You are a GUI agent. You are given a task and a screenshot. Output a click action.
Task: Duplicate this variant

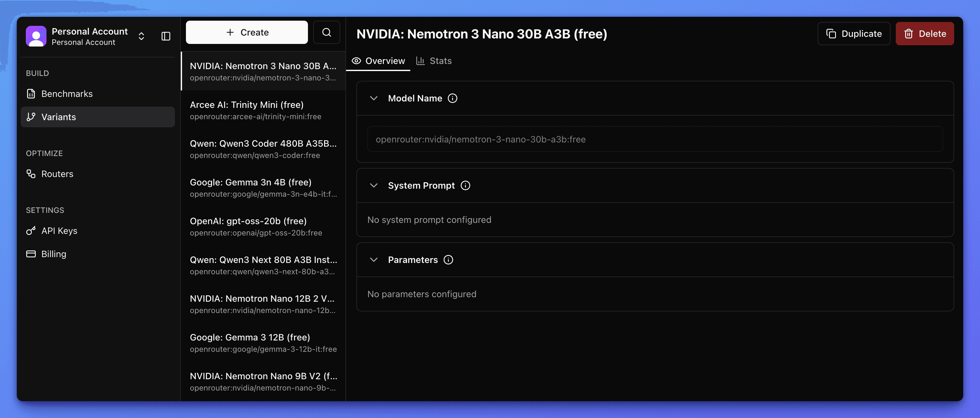click(854, 34)
